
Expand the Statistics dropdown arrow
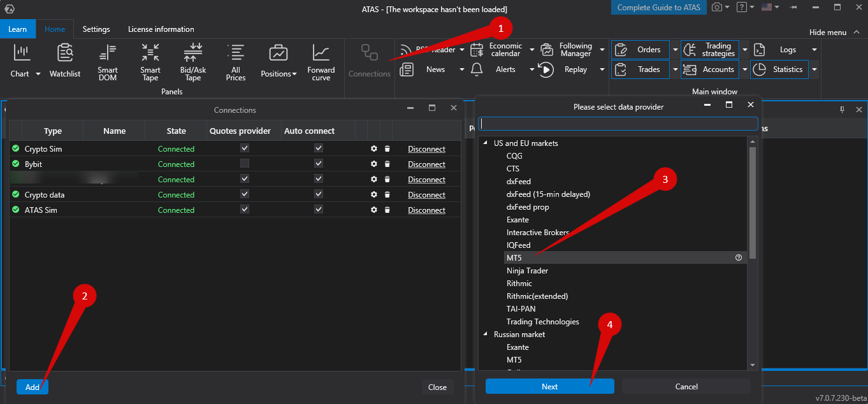(814, 69)
